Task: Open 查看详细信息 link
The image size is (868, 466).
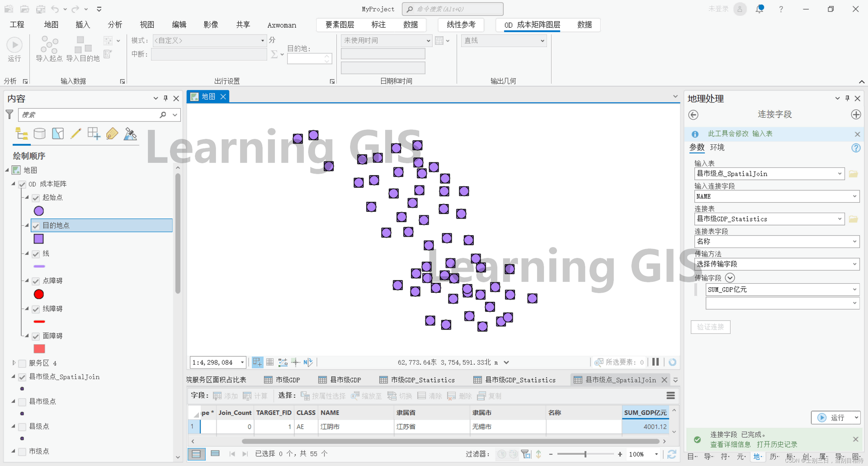Action: tap(730, 444)
